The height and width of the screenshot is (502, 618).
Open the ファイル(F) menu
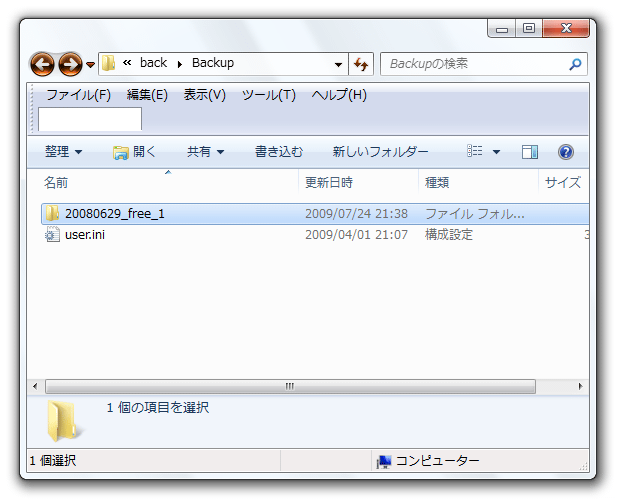78,95
